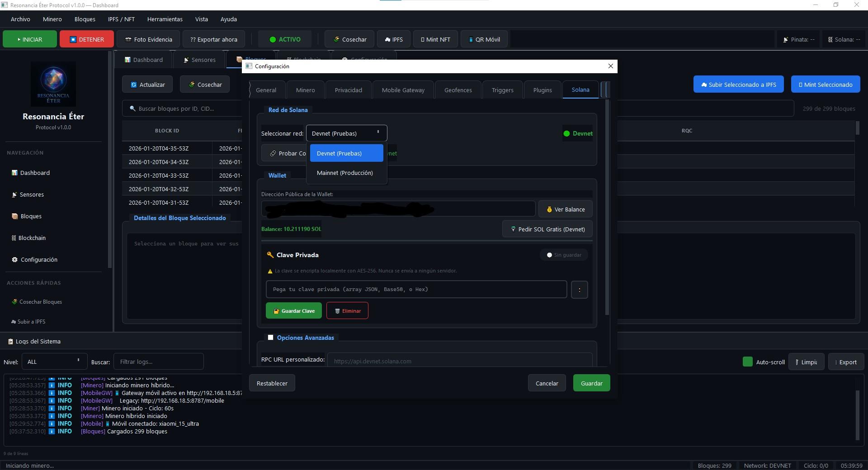Toggle private key visibility button
Viewport: 868px width, 470px height.
(579, 290)
